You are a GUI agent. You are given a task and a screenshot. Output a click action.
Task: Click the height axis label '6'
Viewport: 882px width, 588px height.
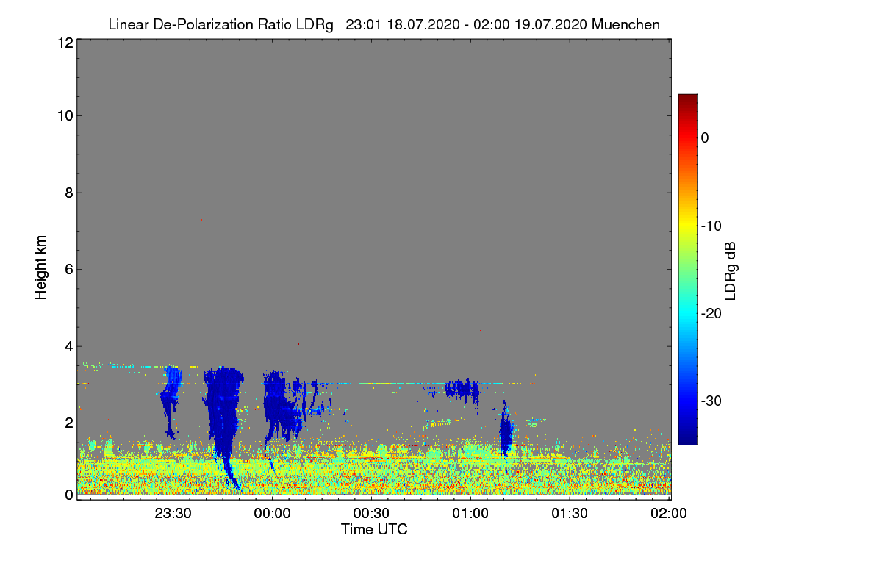[68, 269]
